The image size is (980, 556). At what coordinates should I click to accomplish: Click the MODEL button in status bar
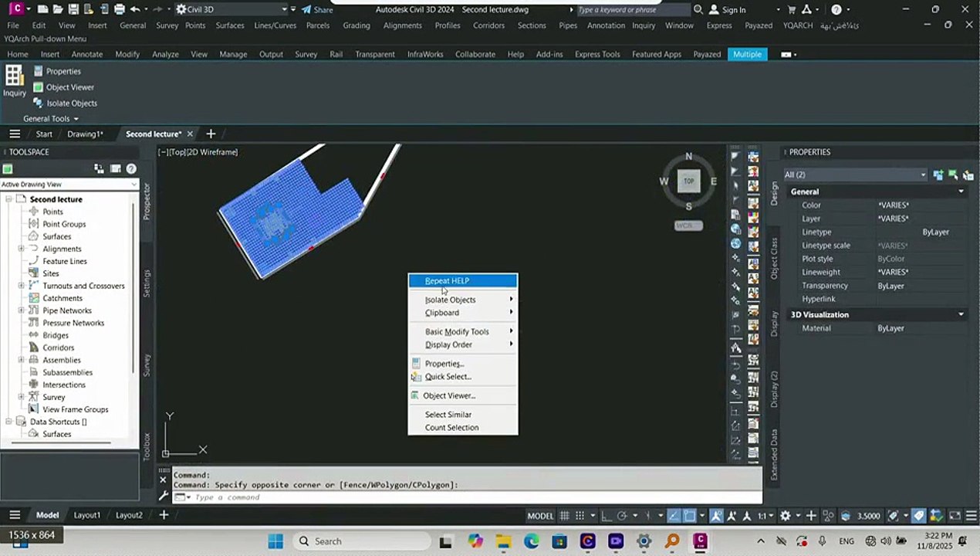point(540,516)
